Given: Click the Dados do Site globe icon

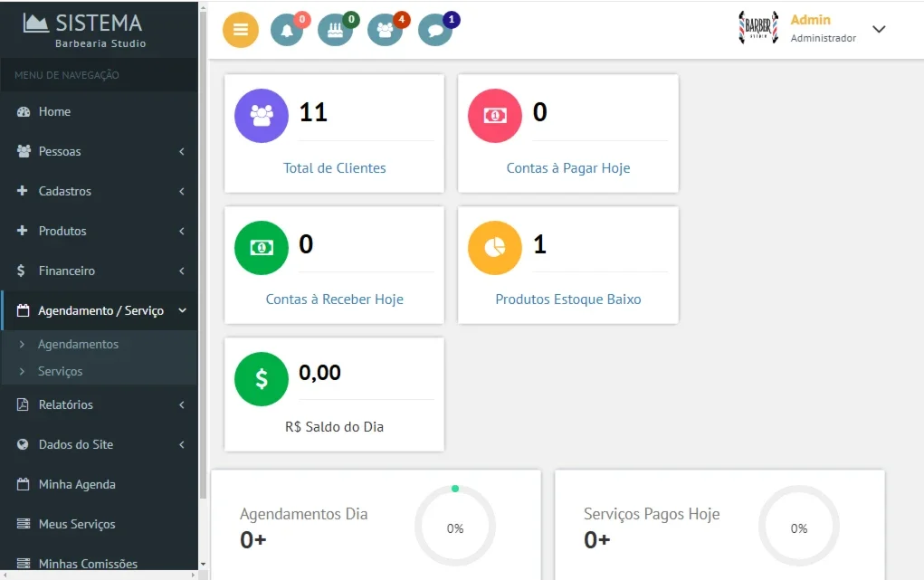Looking at the screenshot, I should (x=23, y=444).
